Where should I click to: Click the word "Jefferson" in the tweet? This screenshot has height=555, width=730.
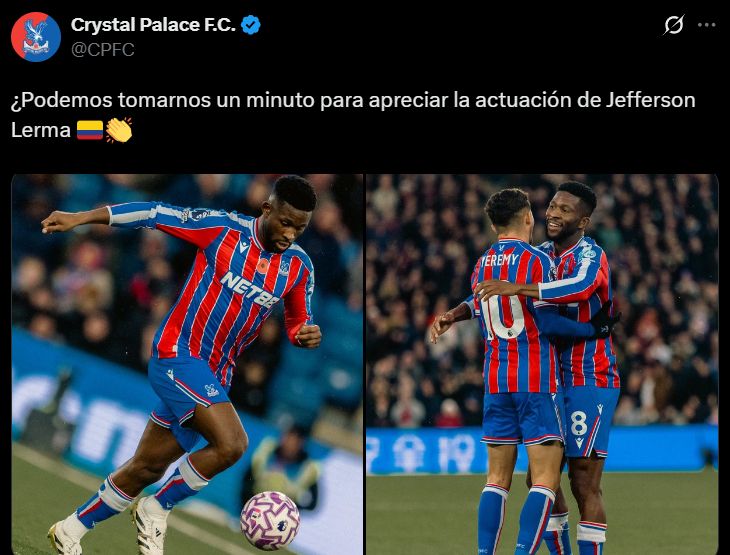coord(650,100)
